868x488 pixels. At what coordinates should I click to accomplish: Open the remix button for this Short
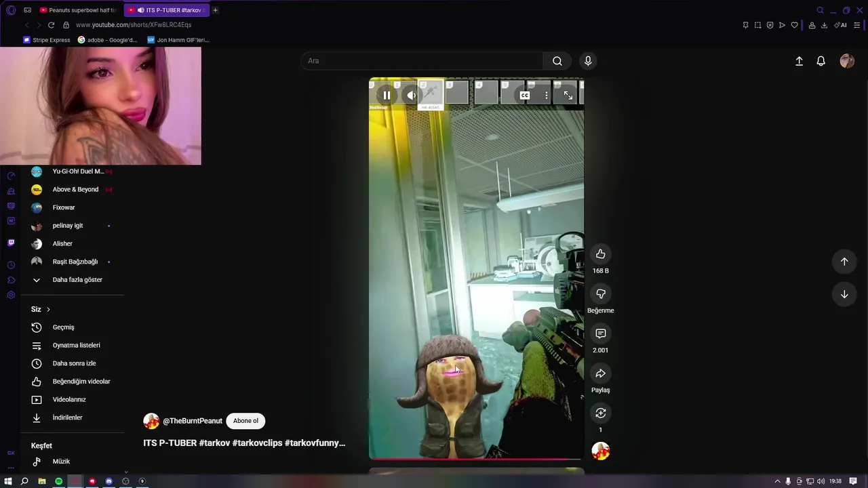[600, 413]
